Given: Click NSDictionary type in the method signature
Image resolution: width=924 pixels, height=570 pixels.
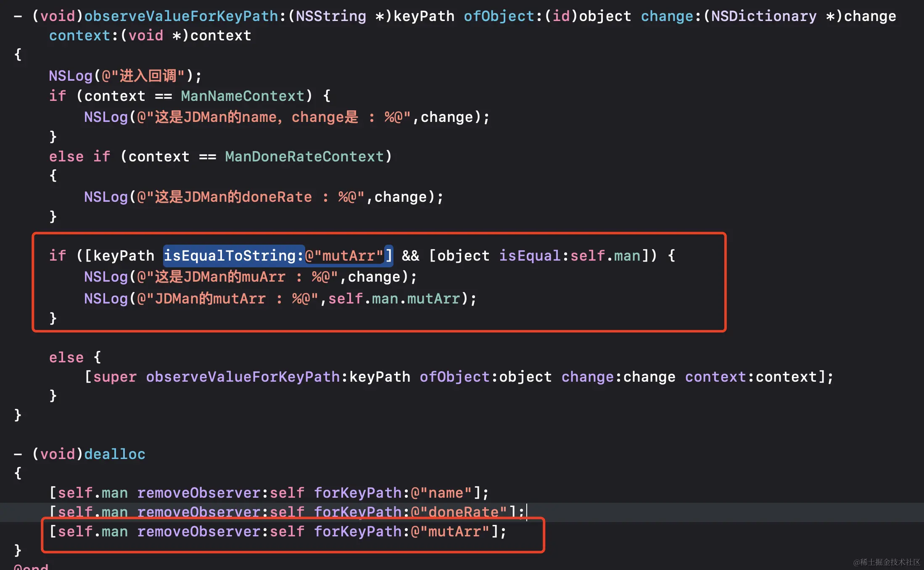Looking at the screenshot, I should [x=763, y=16].
